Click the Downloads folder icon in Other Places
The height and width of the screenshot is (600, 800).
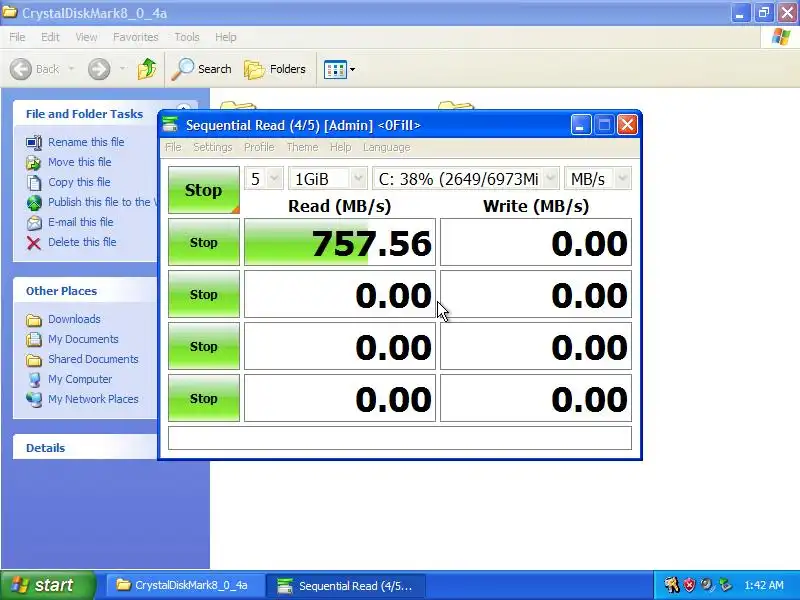(x=34, y=319)
